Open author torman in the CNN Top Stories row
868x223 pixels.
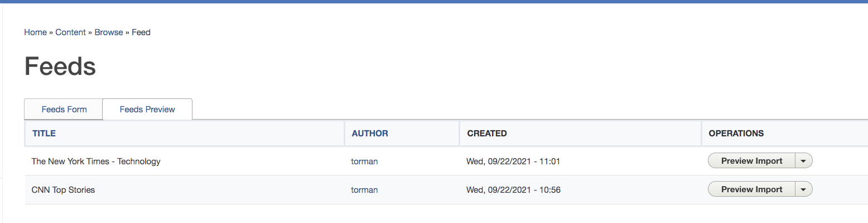364,190
